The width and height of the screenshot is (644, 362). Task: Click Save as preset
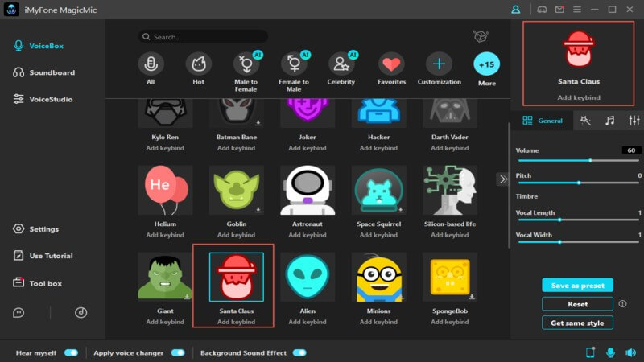tap(577, 286)
